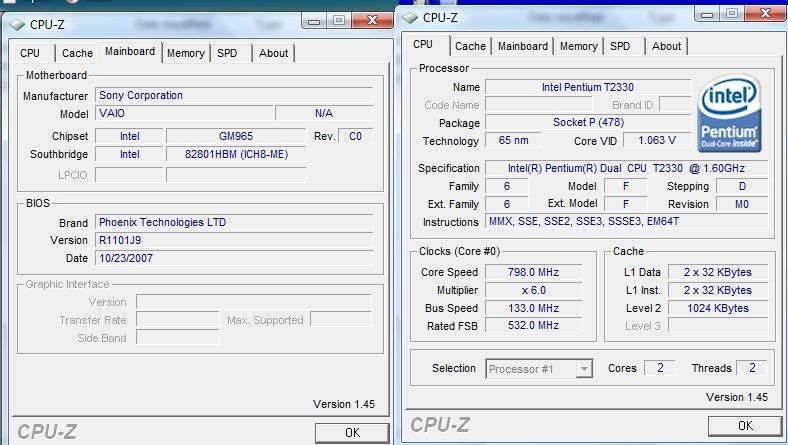The width and height of the screenshot is (788, 445).
Task: Click the L1 Inst. cache value field
Action: 718,291
